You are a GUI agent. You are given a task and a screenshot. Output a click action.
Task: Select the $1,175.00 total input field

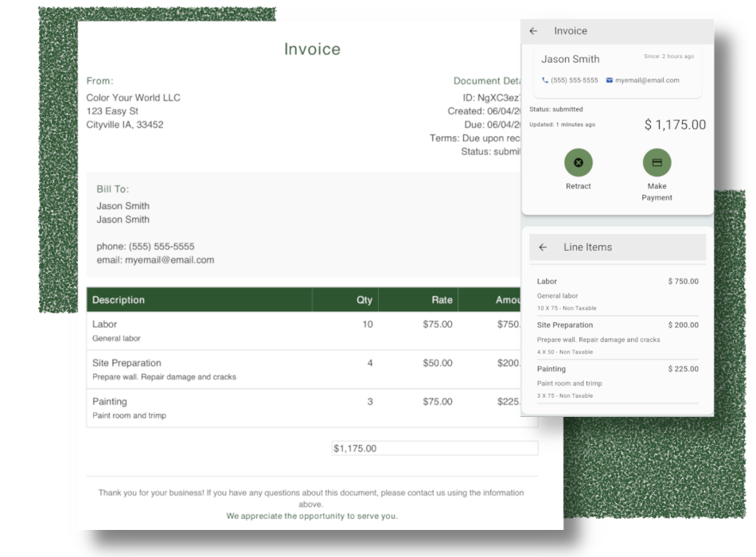point(435,448)
